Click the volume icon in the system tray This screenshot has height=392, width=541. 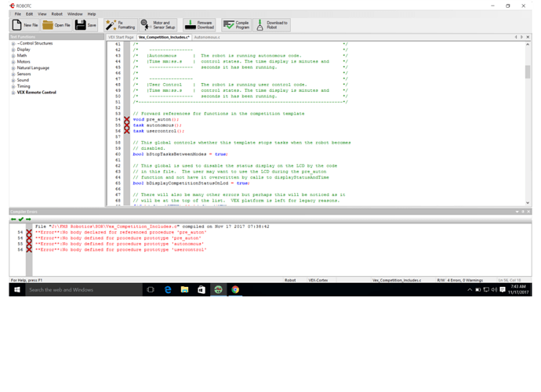tap(494, 289)
